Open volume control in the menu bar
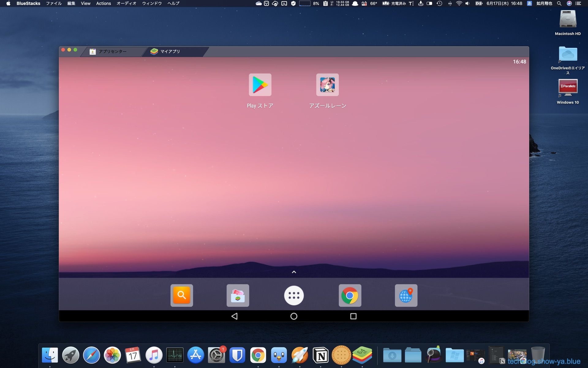588x368 pixels. coord(467,3)
